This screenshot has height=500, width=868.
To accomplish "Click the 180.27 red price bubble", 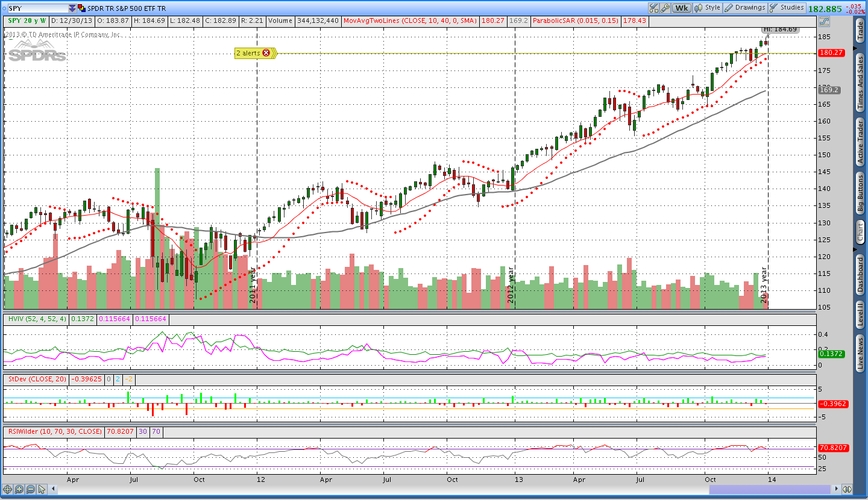I will tap(831, 53).
